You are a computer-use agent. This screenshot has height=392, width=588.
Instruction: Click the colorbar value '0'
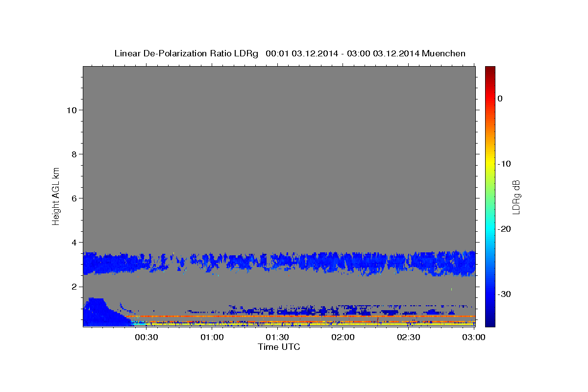point(500,98)
